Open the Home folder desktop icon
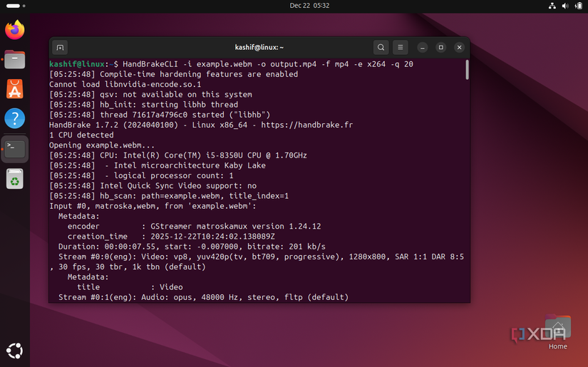 pyautogui.click(x=557, y=332)
